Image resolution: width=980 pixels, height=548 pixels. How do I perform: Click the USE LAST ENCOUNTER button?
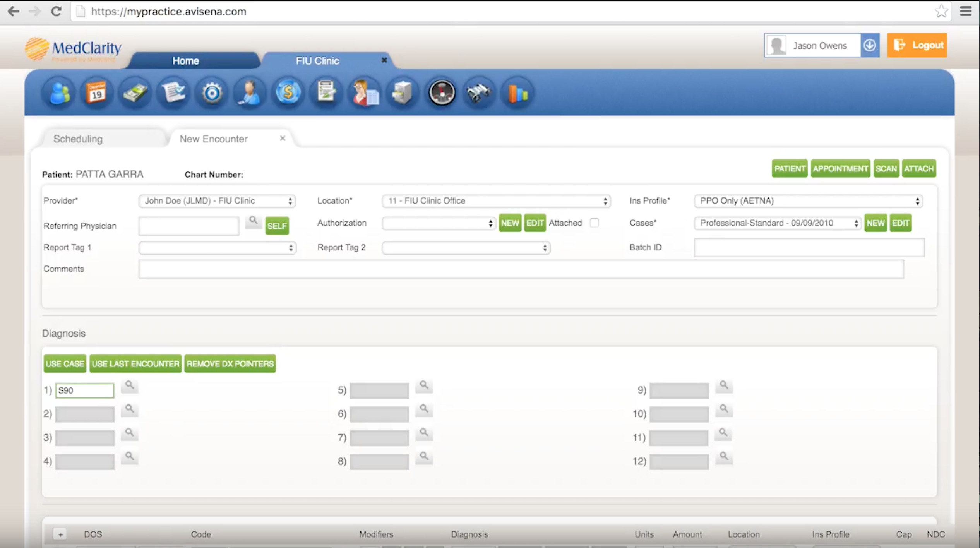click(135, 364)
